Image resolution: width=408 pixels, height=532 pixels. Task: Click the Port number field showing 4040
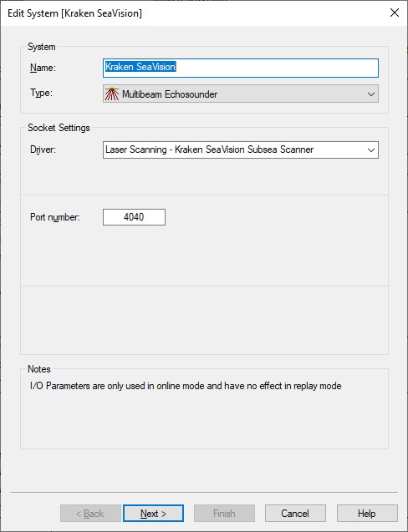coord(134,217)
